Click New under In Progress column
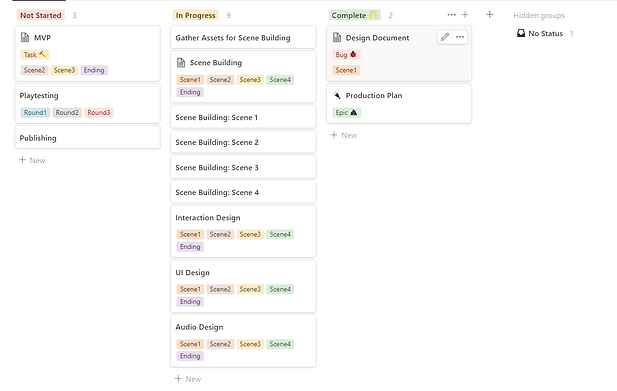This screenshot has height=391, width=617. 188,379
